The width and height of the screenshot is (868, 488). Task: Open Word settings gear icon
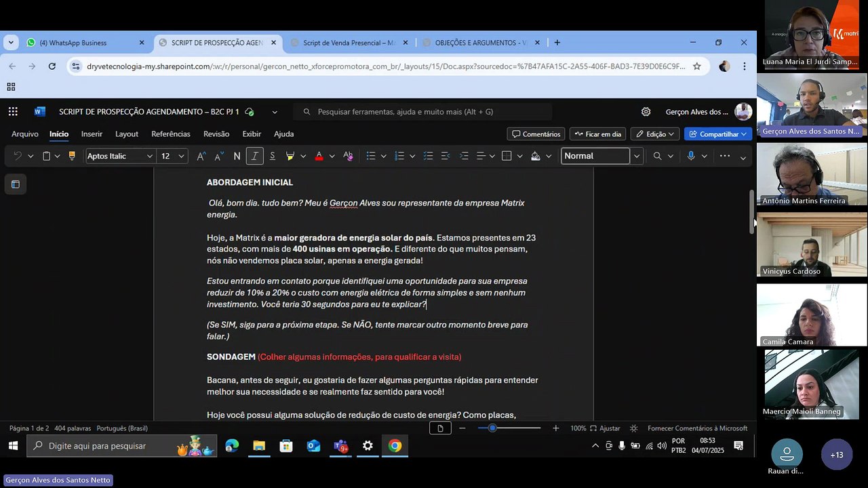[x=646, y=112]
